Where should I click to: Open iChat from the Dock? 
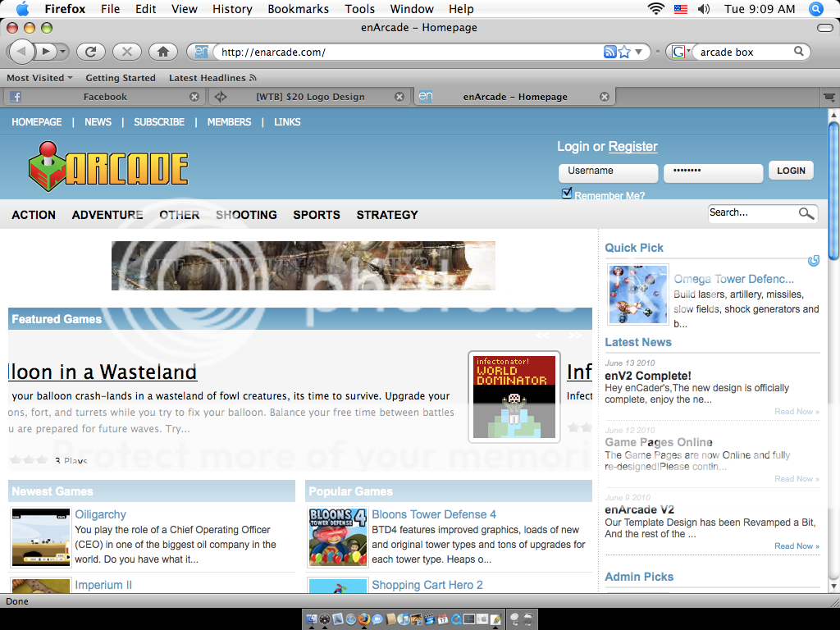tap(377, 619)
